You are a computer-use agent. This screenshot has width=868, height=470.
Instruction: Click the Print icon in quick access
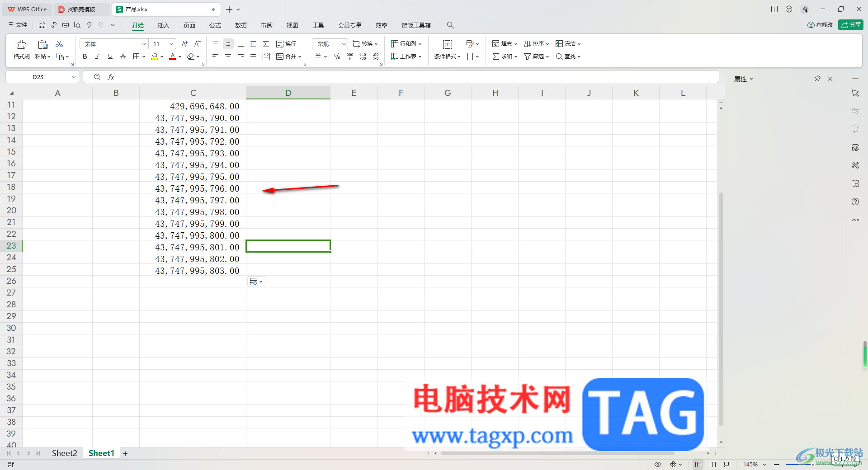coord(66,25)
